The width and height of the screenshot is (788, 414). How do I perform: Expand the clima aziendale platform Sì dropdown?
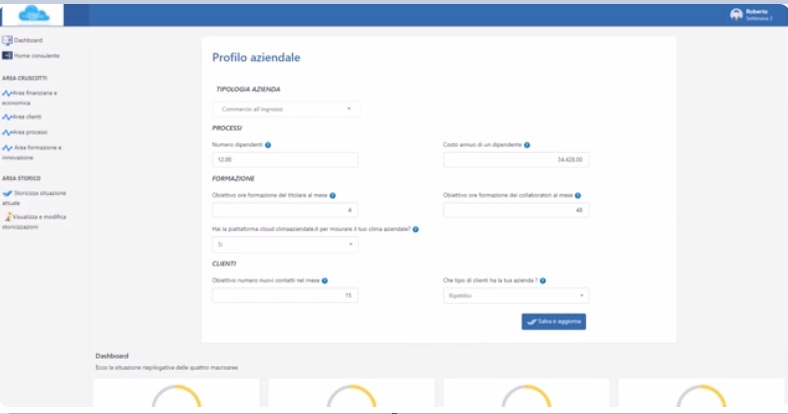tap(285, 244)
